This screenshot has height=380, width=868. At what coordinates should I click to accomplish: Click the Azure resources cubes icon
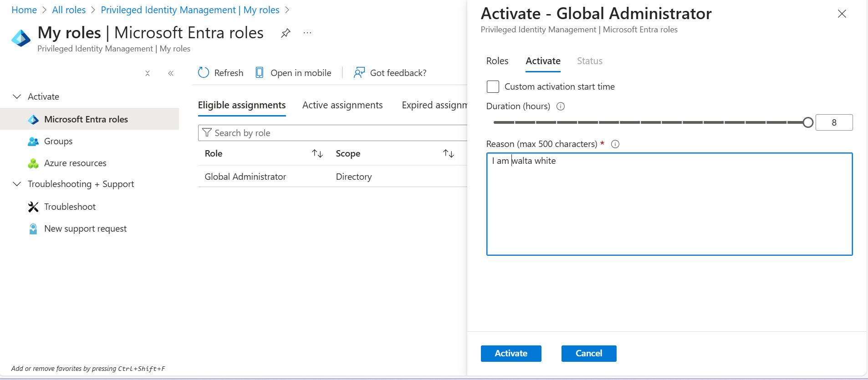coord(33,163)
